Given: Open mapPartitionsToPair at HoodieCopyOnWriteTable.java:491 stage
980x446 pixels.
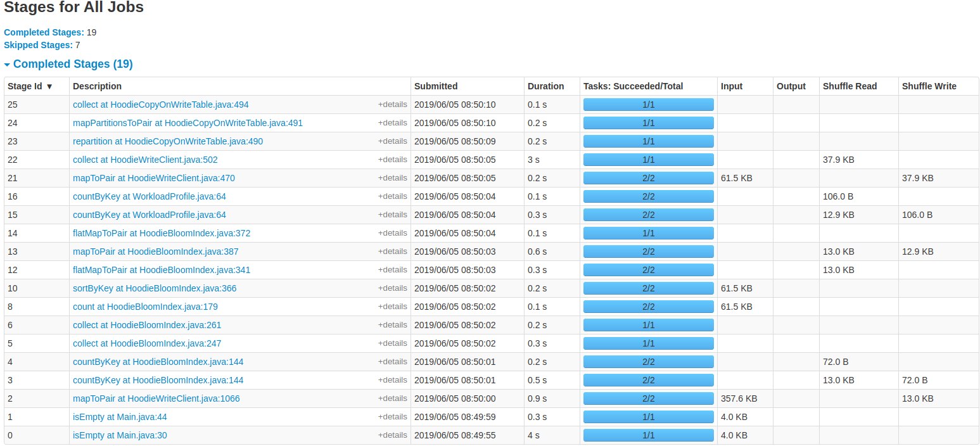Looking at the screenshot, I should [188, 123].
